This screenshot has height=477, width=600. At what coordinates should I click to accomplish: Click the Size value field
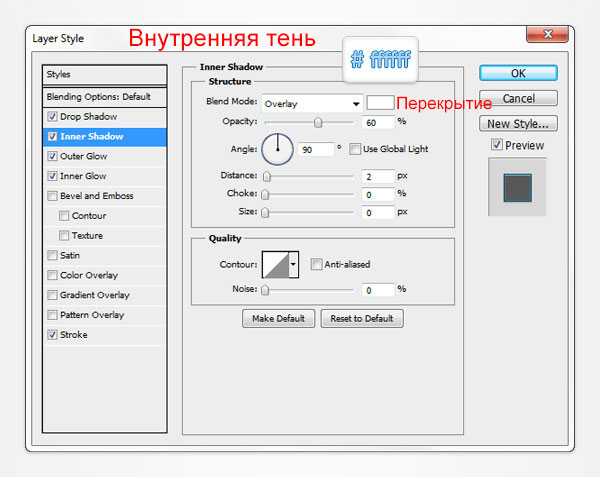[x=378, y=213]
